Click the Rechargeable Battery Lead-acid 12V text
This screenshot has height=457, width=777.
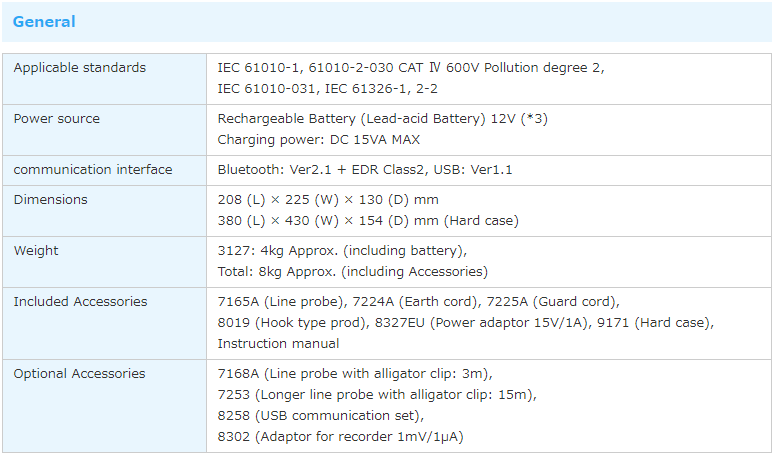pos(382,119)
